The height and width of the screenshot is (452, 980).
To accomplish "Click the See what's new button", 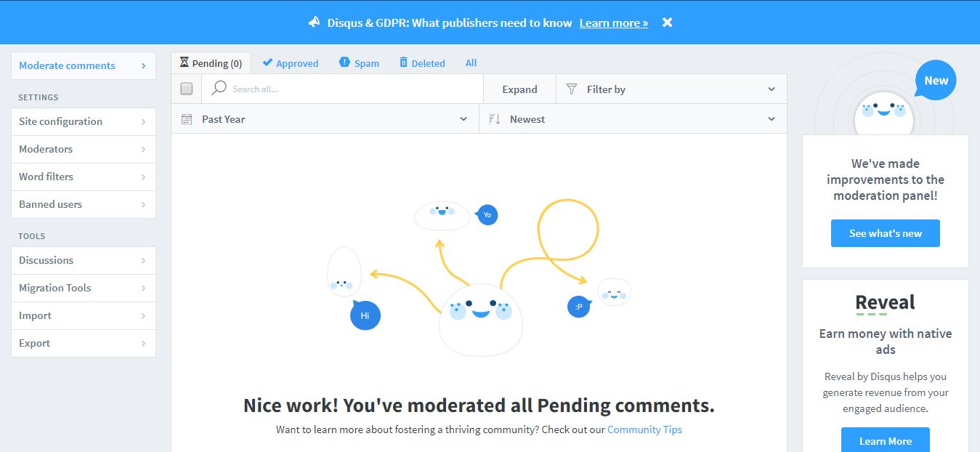I will click(885, 233).
